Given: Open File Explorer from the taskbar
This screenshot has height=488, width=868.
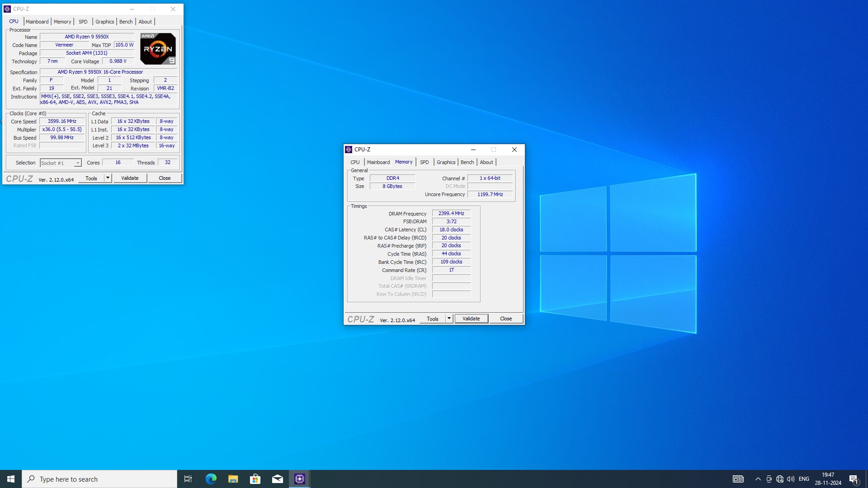Looking at the screenshot, I should [x=233, y=479].
